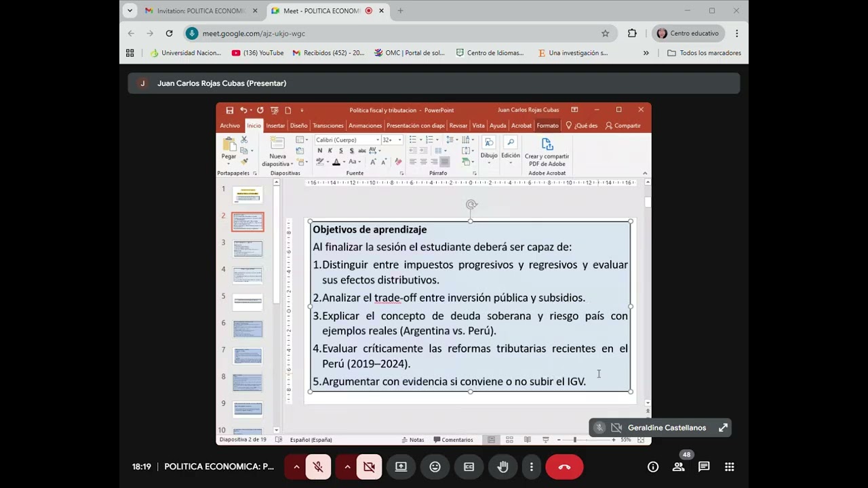
Task: Click the Pegar paste button
Action: pos(229,149)
